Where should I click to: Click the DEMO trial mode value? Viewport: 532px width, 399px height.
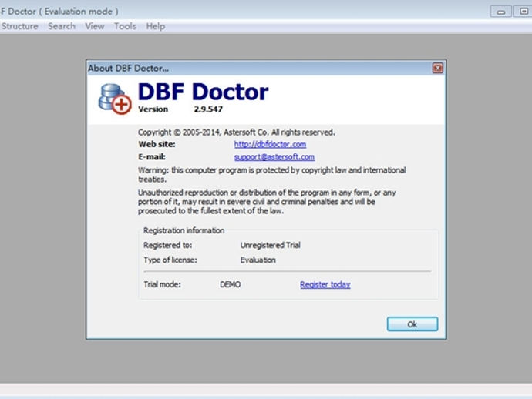(231, 284)
